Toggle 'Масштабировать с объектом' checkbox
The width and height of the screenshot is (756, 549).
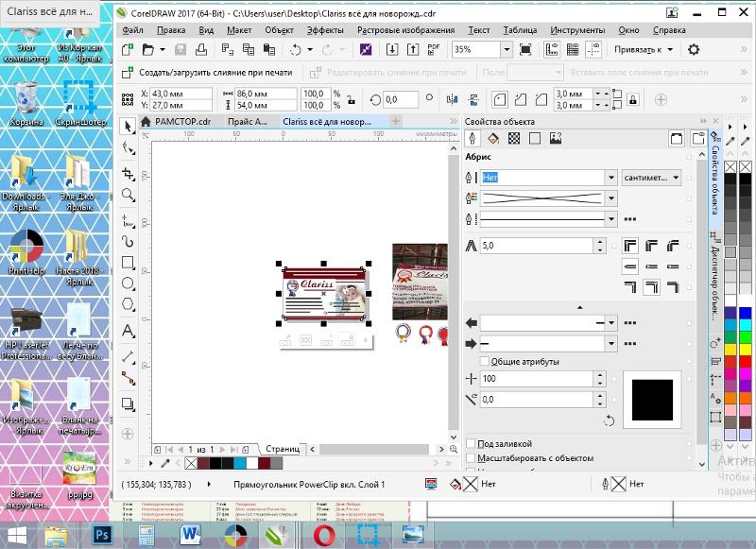click(x=472, y=458)
